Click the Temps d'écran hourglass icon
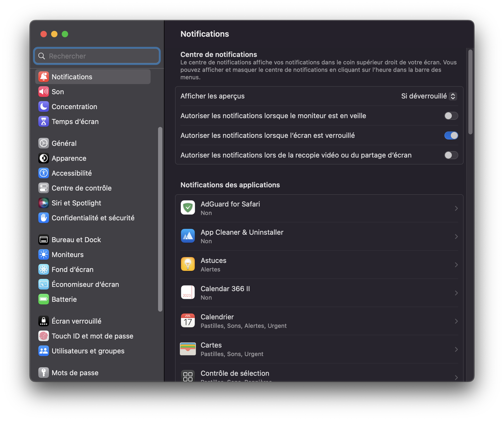This screenshot has height=421, width=504. (44, 122)
